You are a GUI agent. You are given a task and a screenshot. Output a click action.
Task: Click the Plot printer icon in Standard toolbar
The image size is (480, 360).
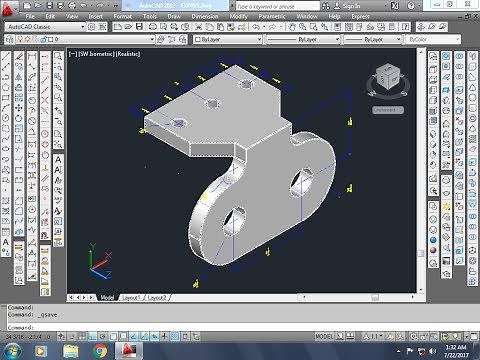pos(153,27)
